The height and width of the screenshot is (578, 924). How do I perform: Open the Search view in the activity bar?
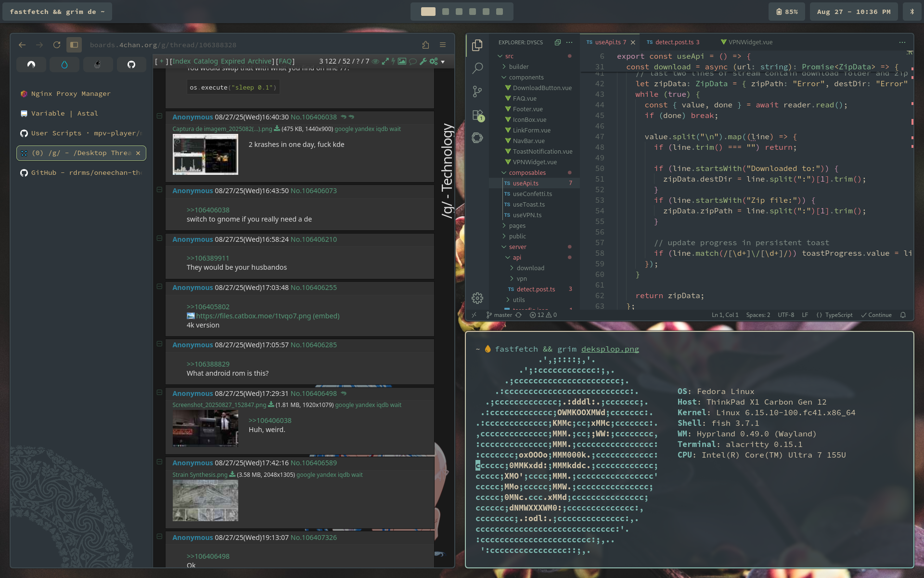pyautogui.click(x=477, y=68)
